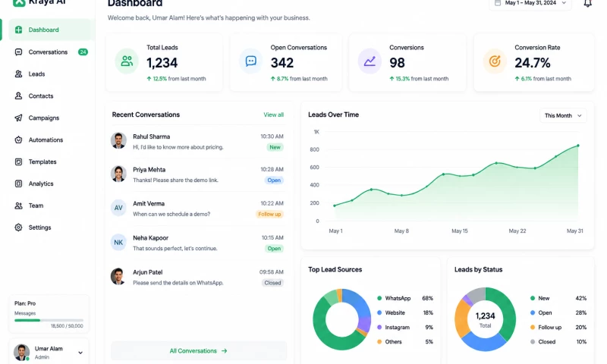The height and width of the screenshot is (364, 607).
Task: Click the Settings gear icon in sidebar
Action: tap(18, 227)
